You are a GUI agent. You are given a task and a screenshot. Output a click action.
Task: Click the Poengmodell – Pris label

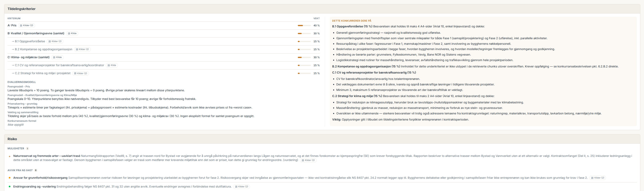tap(19, 87)
